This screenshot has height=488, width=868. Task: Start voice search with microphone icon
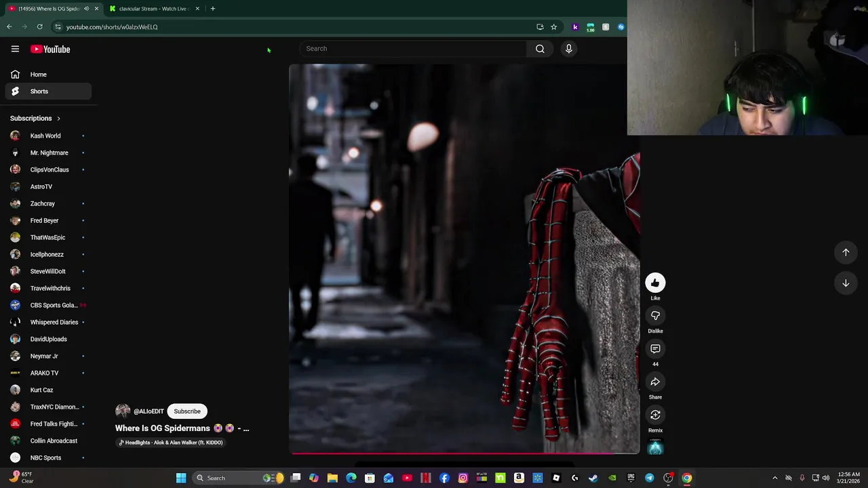(569, 49)
